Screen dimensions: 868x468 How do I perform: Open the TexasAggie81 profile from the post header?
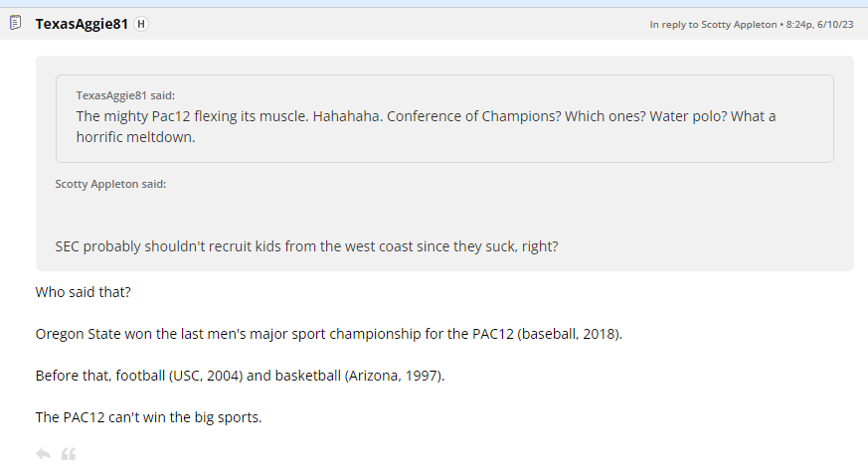[82, 24]
